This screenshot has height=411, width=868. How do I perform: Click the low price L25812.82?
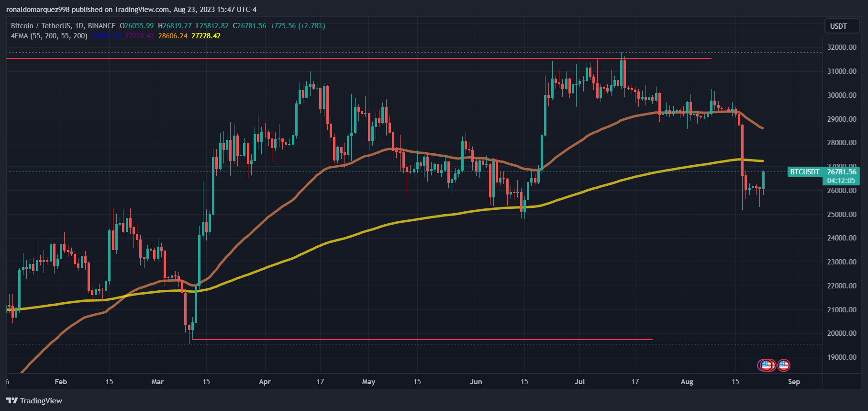[x=212, y=26]
